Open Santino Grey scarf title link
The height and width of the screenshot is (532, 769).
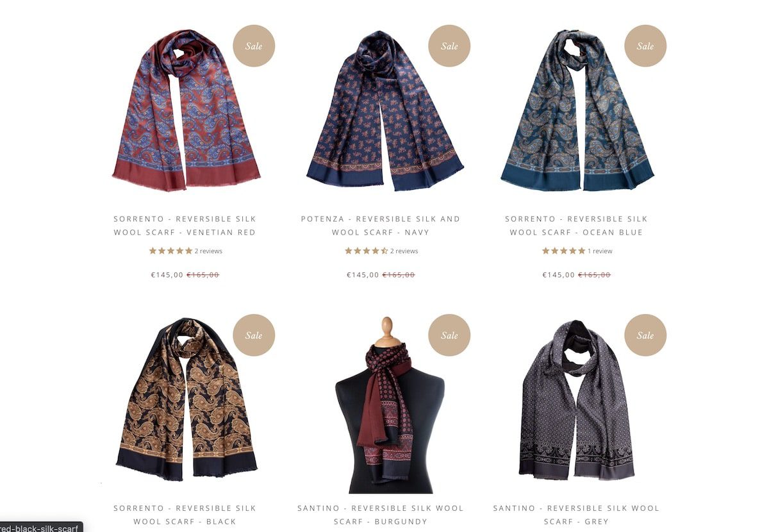pyautogui.click(x=576, y=515)
